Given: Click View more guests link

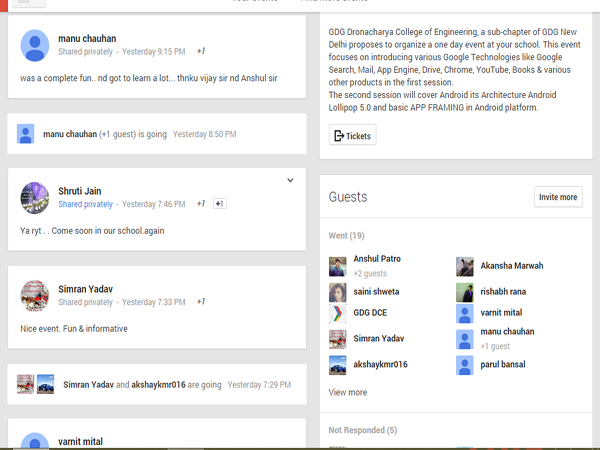Looking at the screenshot, I should click(x=348, y=392).
